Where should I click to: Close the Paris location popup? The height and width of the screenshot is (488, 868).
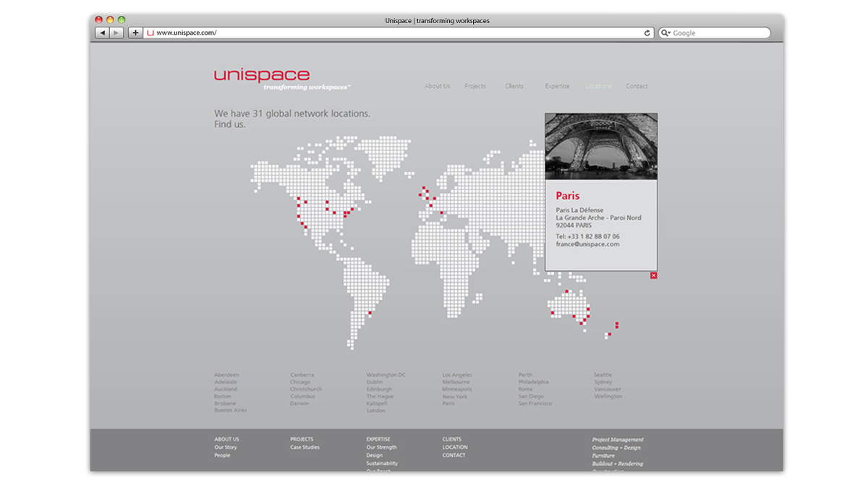click(654, 275)
